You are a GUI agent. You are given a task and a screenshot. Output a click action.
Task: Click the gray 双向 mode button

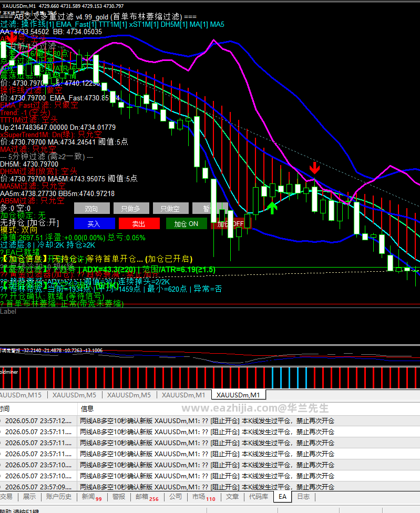[x=92, y=208]
